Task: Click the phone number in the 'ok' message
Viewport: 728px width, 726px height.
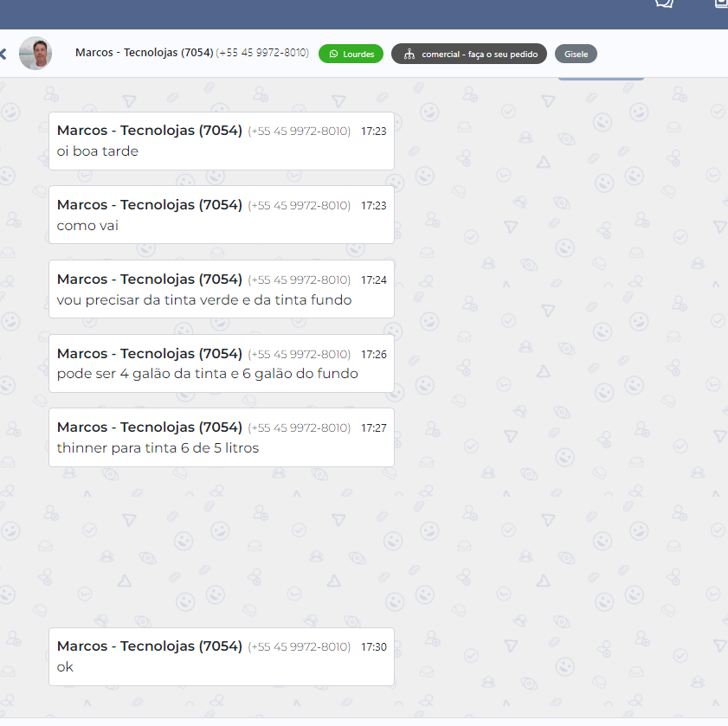Action: (299, 647)
